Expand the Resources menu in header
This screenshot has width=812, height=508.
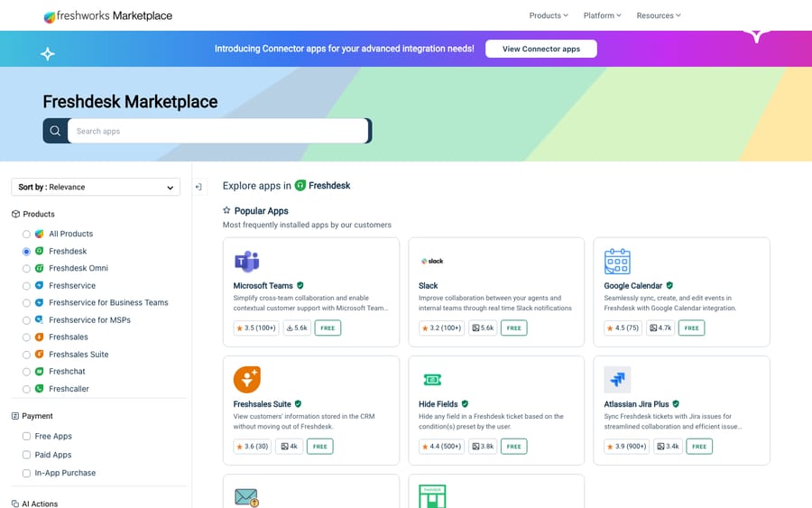659,15
